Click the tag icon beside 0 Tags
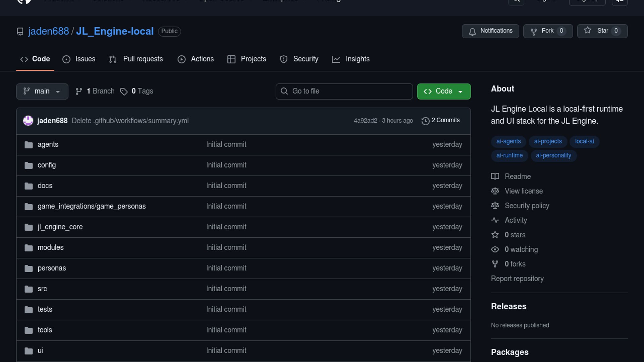The image size is (644, 362). point(124,92)
